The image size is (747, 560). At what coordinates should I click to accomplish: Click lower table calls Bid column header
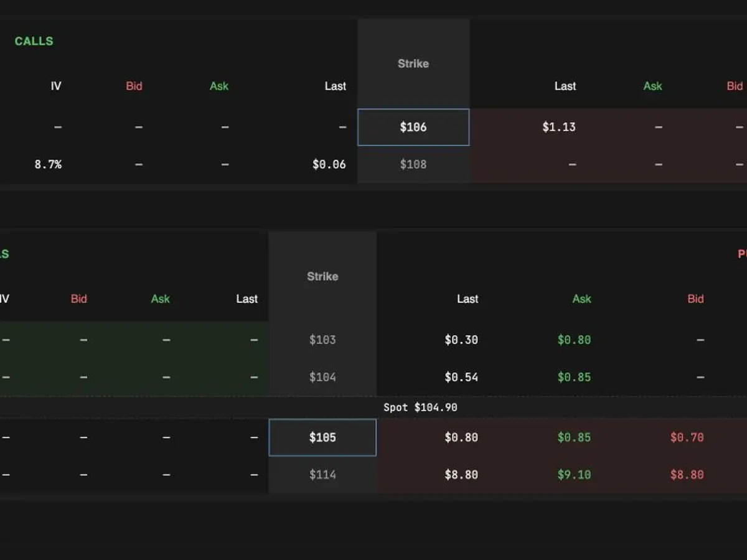pos(79,299)
